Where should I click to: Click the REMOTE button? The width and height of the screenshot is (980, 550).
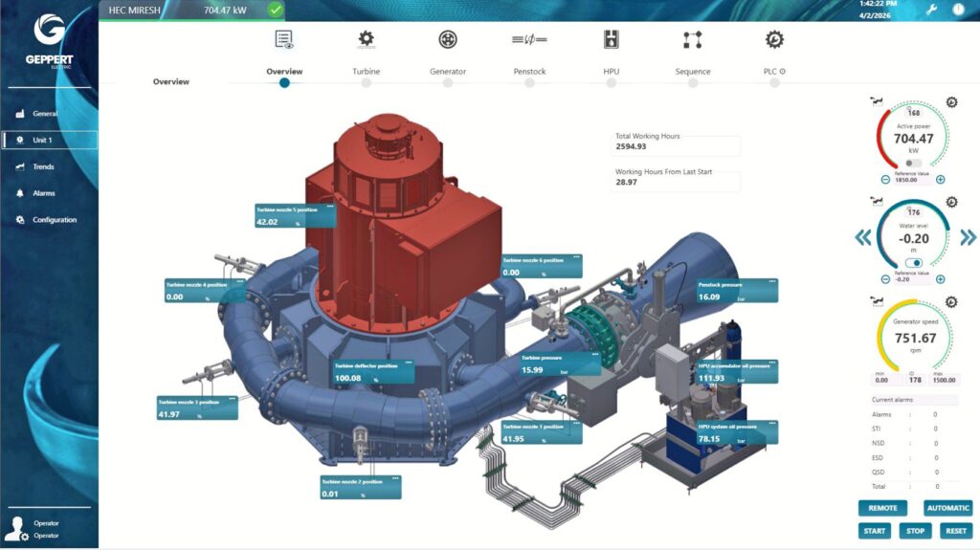click(882, 508)
